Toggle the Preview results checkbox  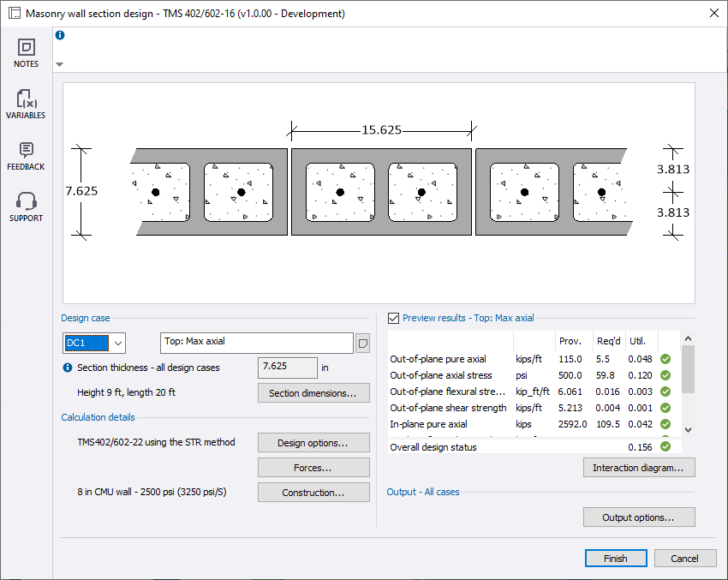coord(391,318)
